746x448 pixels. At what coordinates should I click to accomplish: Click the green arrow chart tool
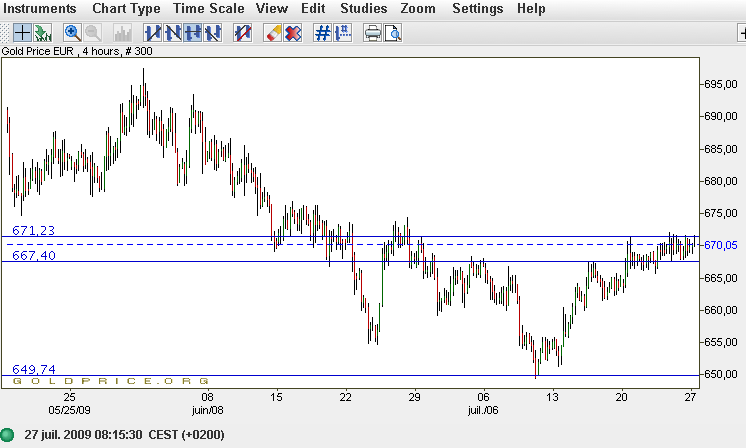pos(42,33)
